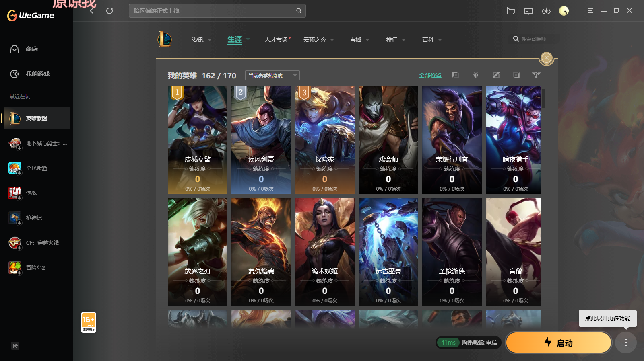
Task: Select 冒险岛2 in recent games
Action: [x=37, y=268]
